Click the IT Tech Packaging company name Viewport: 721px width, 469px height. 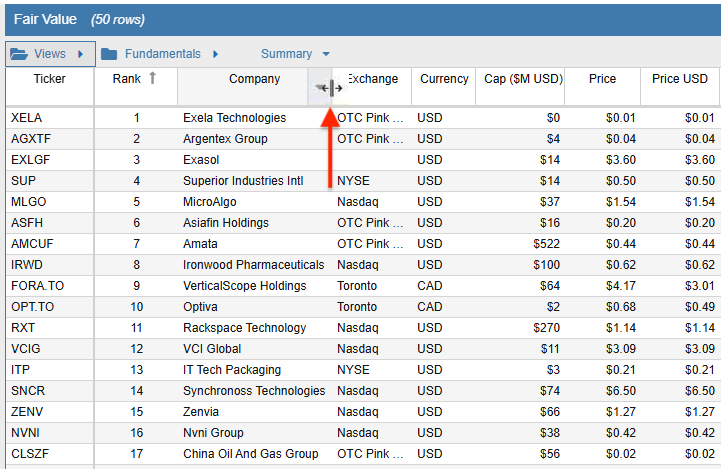(x=232, y=370)
